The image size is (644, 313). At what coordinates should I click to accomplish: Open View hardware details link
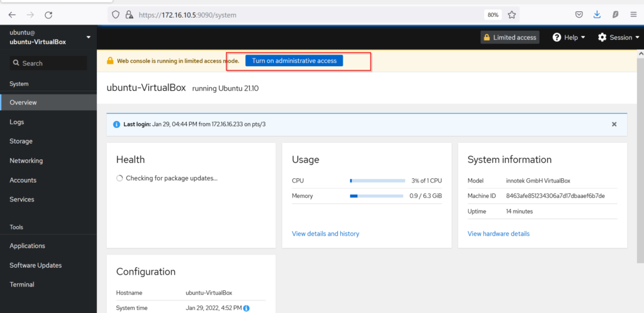click(499, 234)
